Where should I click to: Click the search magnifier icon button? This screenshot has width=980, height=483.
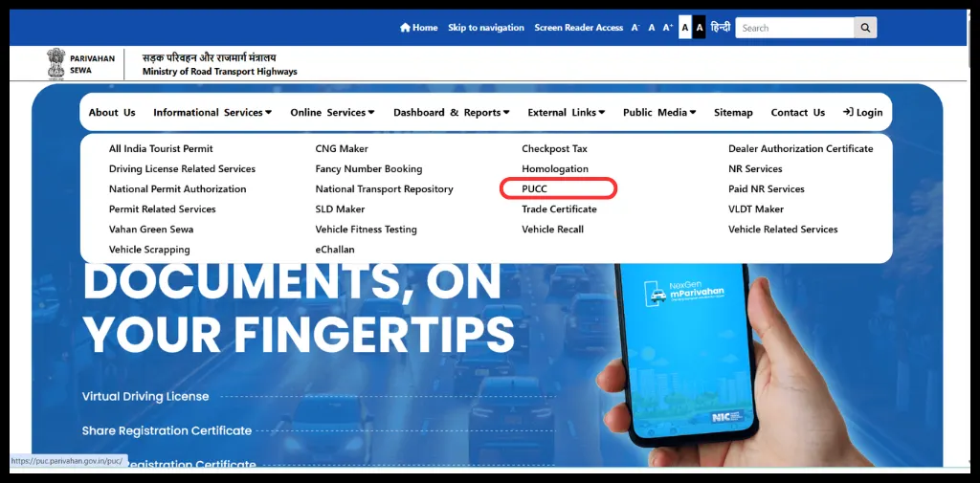click(x=865, y=28)
